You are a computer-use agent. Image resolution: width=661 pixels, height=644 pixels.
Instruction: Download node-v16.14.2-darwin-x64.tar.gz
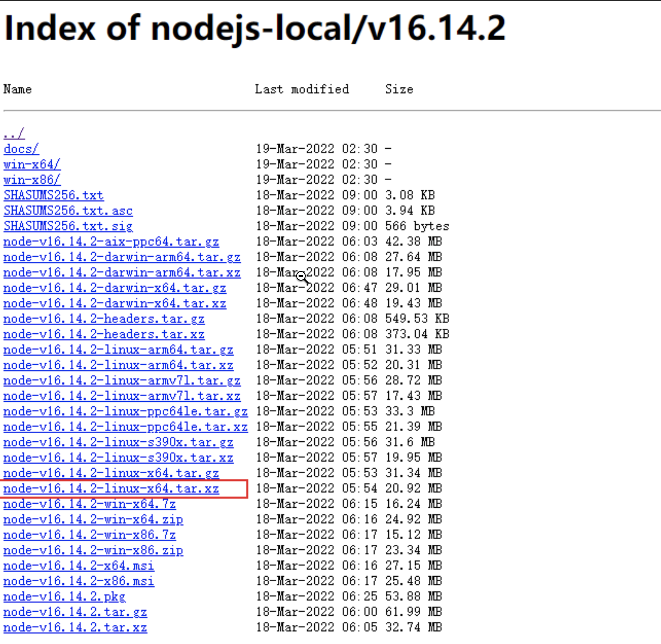click(x=115, y=288)
